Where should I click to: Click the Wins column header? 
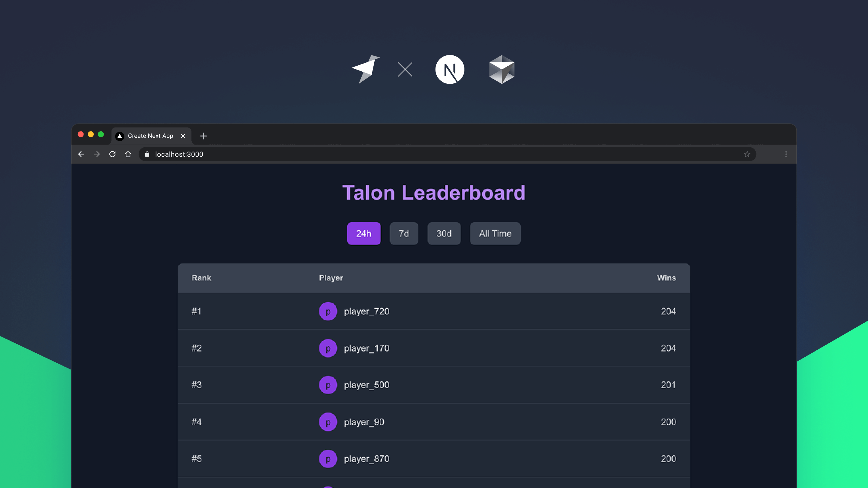tap(666, 278)
